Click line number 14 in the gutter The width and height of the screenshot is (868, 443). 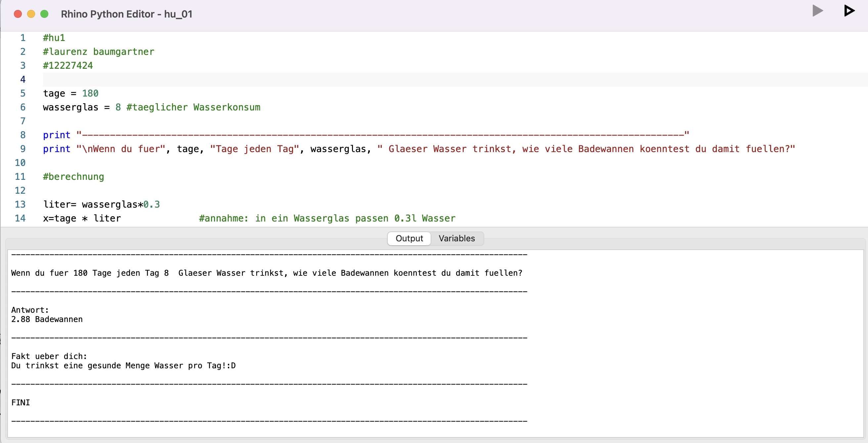coord(20,218)
